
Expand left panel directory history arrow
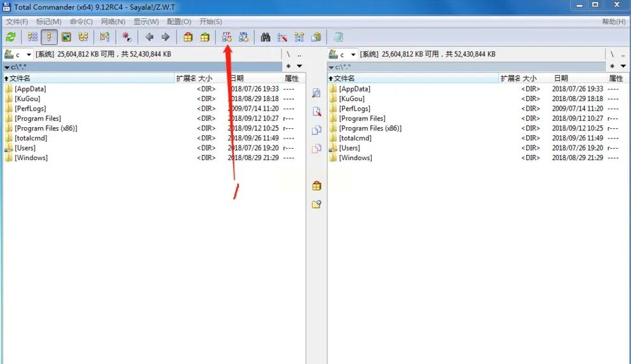point(299,66)
